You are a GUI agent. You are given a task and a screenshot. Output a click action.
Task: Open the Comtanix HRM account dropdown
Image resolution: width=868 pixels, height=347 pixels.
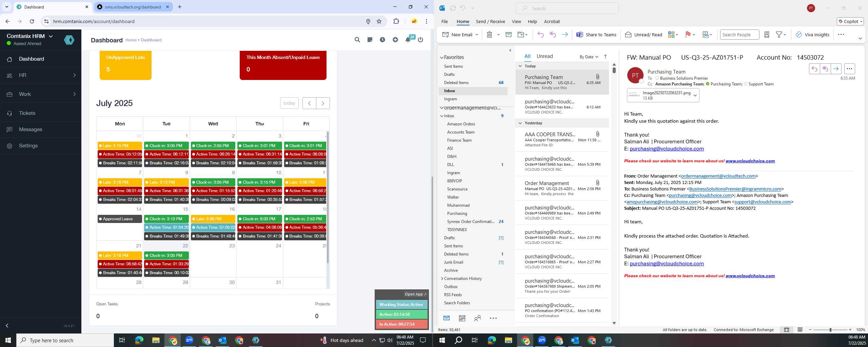[29, 36]
